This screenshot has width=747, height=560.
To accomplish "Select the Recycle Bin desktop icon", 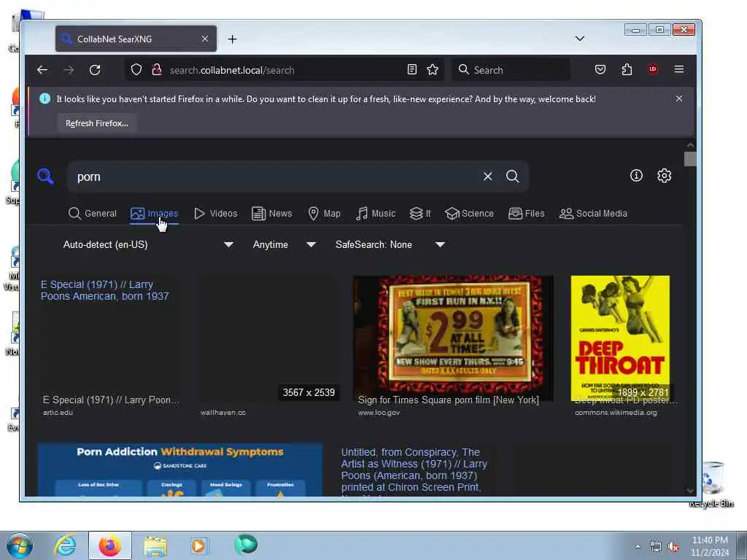I will (712, 483).
